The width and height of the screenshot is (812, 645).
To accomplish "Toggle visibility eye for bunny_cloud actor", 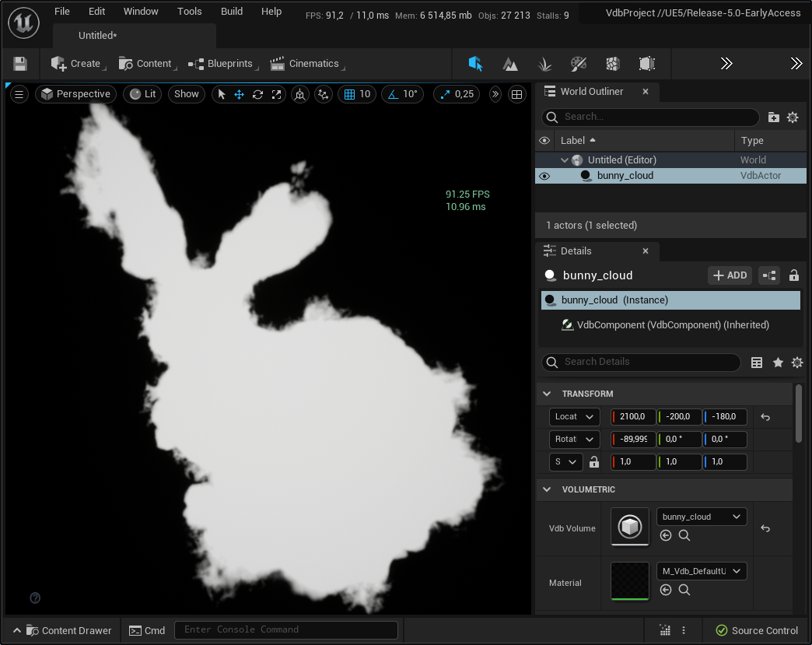I will pyautogui.click(x=544, y=176).
